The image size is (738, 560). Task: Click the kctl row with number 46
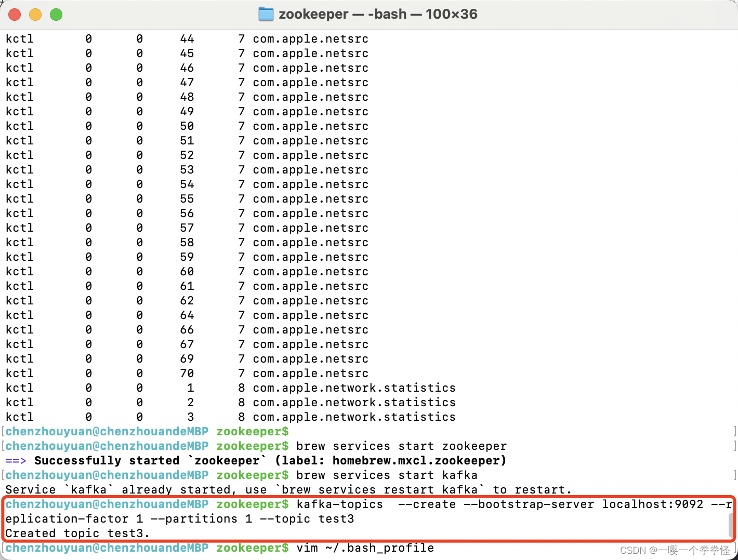coord(187,68)
